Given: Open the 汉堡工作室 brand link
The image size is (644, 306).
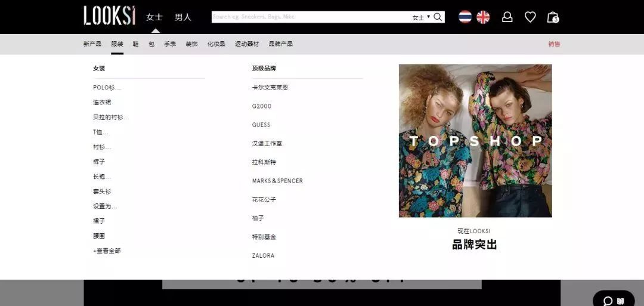Looking at the screenshot, I should [x=267, y=144].
